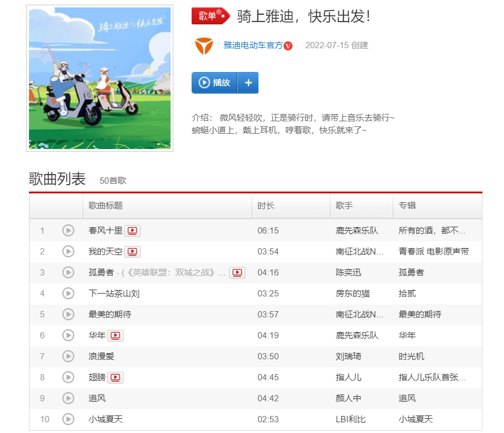Open artist 鹿先森乐队 for 春风十里
This screenshot has height=433, width=504.
tap(357, 230)
